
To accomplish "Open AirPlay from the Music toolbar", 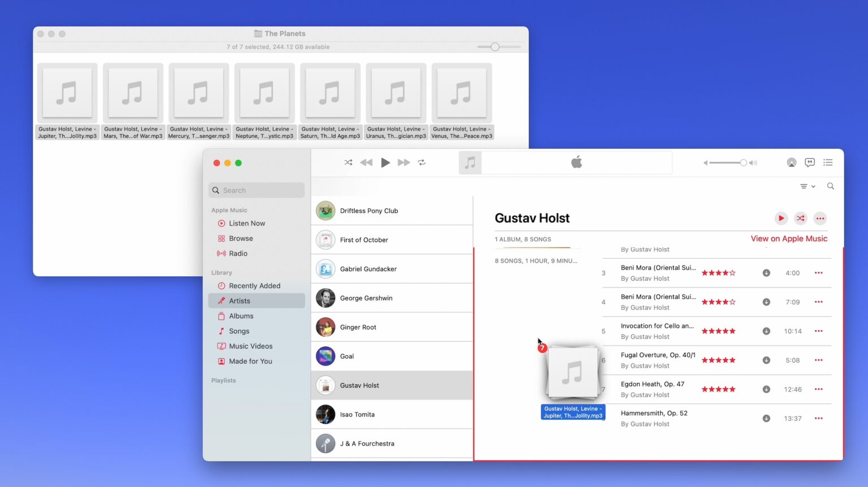I will pos(791,162).
